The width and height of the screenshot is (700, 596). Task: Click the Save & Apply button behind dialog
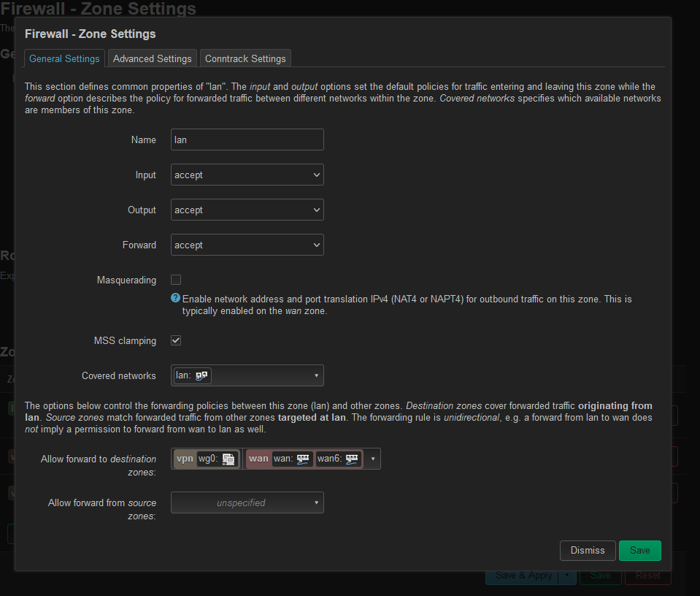(523, 576)
